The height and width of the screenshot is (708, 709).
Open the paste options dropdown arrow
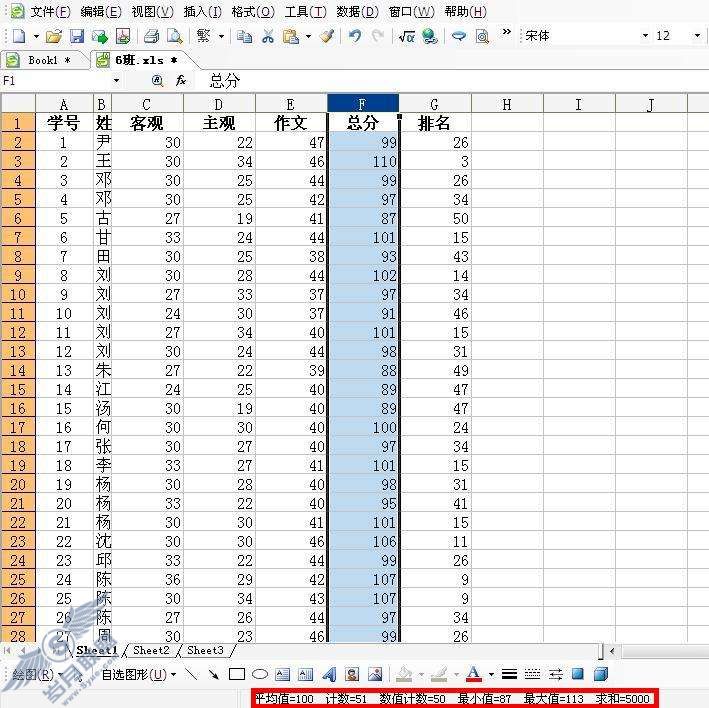[x=308, y=36]
